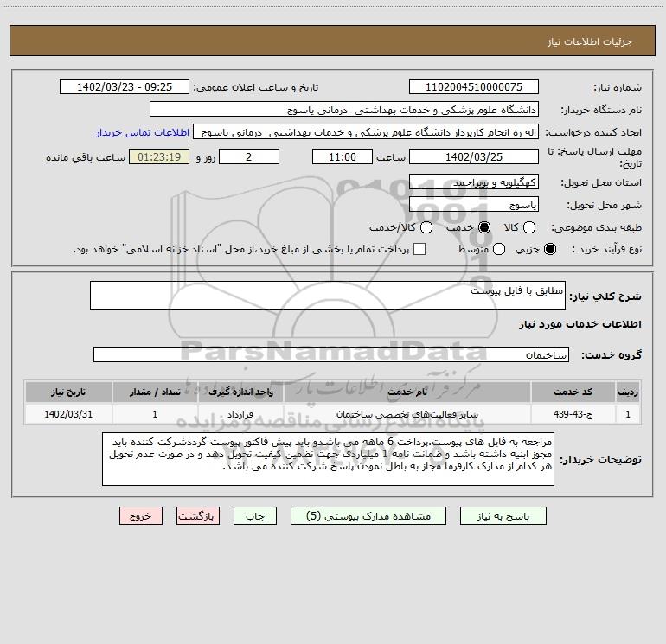Select the متوسط purchase process radio

499,249
